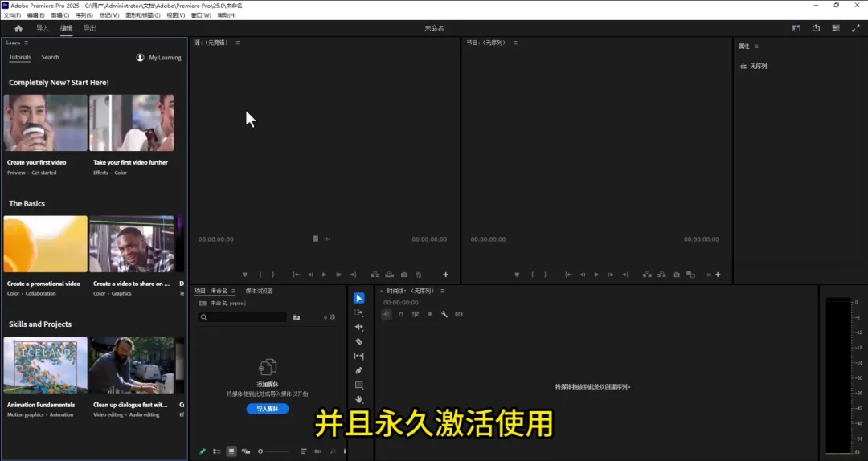Open the My Learning link
868x461 pixels.
click(x=165, y=58)
